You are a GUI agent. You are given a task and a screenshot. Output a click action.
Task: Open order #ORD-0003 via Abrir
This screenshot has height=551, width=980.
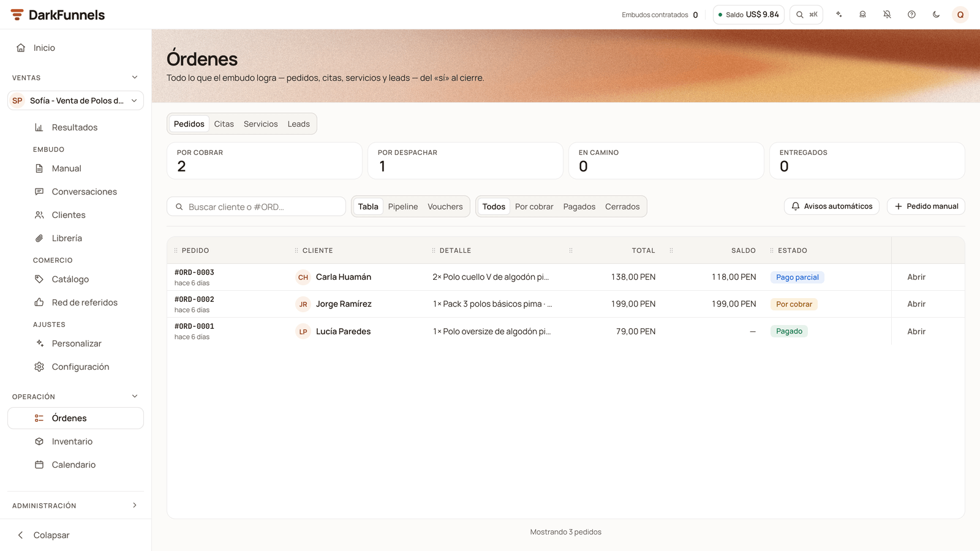[x=916, y=277]
